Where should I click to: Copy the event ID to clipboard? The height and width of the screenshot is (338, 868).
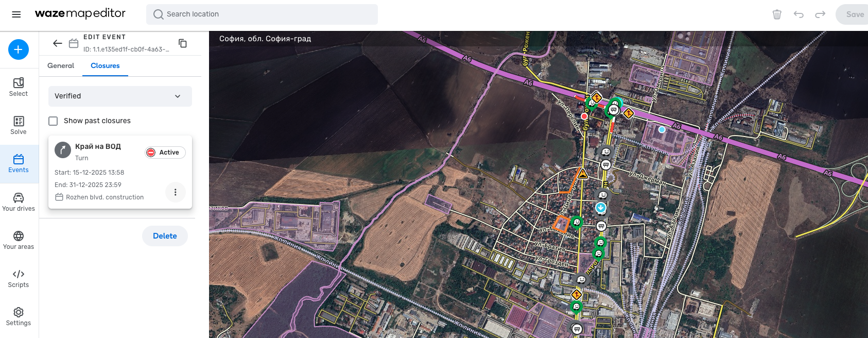coord(183,43)
